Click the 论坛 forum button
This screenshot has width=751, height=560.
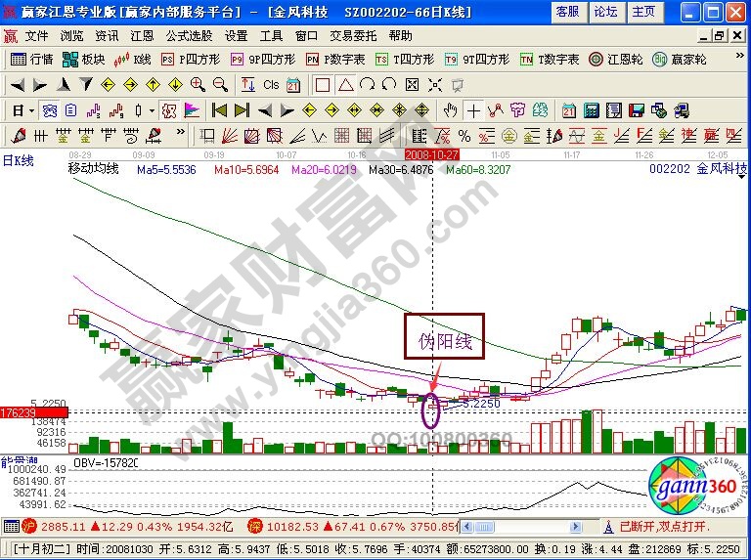(x=605, y=12)
